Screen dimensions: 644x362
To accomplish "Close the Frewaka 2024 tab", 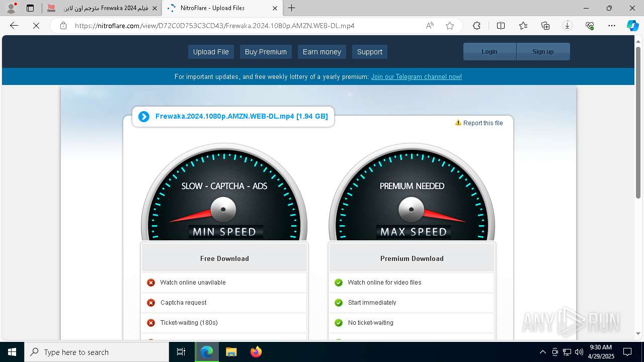I will pos(154,8).
